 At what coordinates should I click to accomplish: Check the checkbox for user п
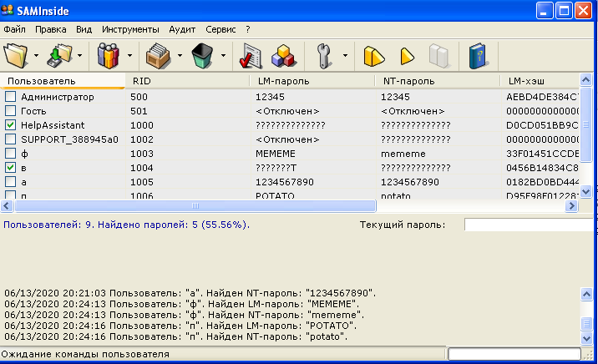tap(10, 195)
